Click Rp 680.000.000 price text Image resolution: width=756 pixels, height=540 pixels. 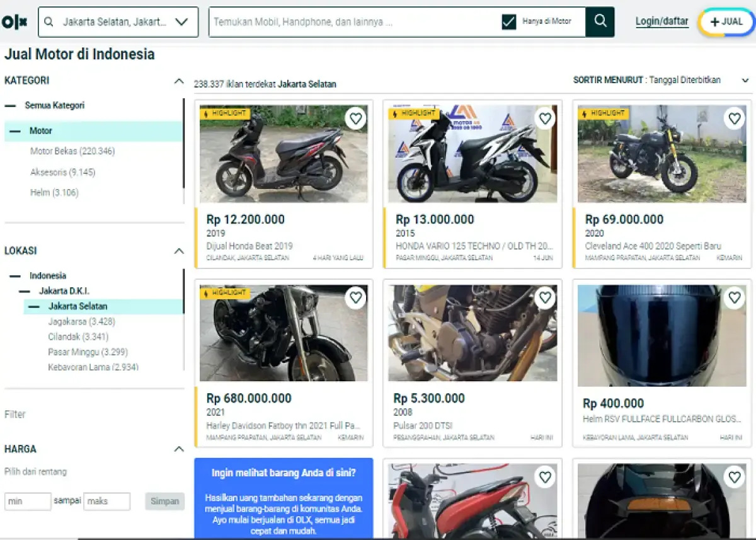(x=249, y=398)
